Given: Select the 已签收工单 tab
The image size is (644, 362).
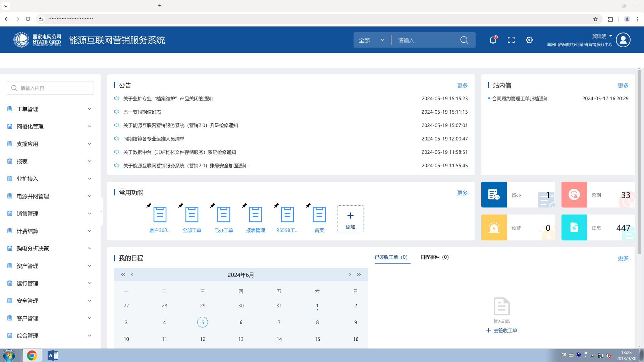Looking at the screenshot, I should 391,257.
